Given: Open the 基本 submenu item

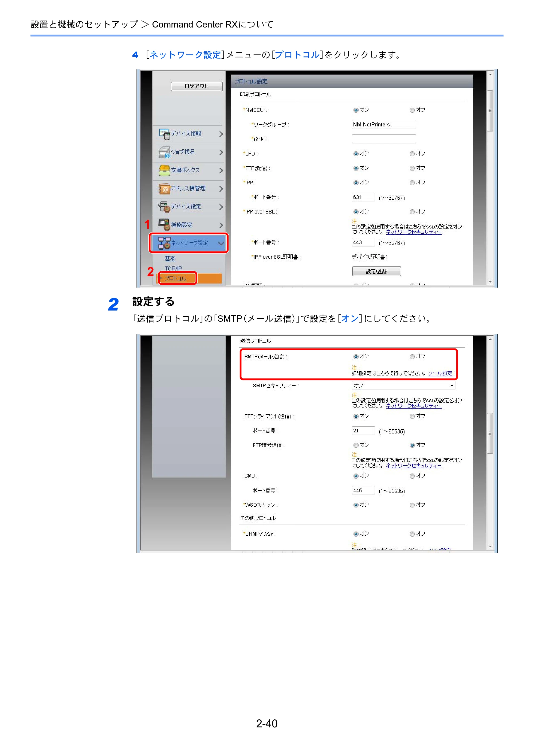Looking at the screenshot, I should point(170,258).
